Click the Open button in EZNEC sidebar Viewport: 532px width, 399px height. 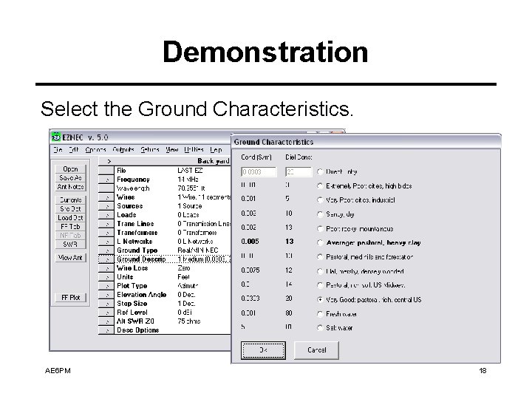pos(71,169)
